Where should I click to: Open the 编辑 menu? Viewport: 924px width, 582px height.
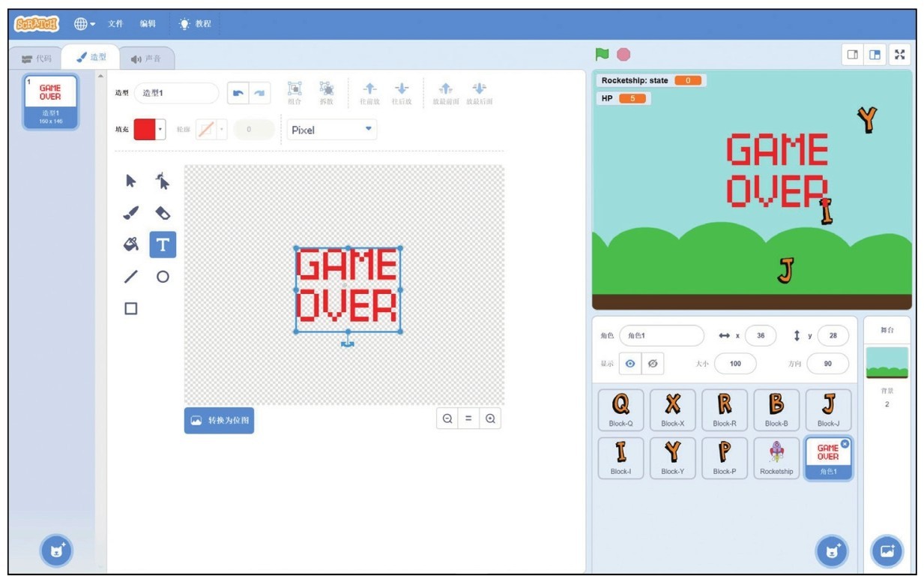pyautogui.click(x=148, y=24)
